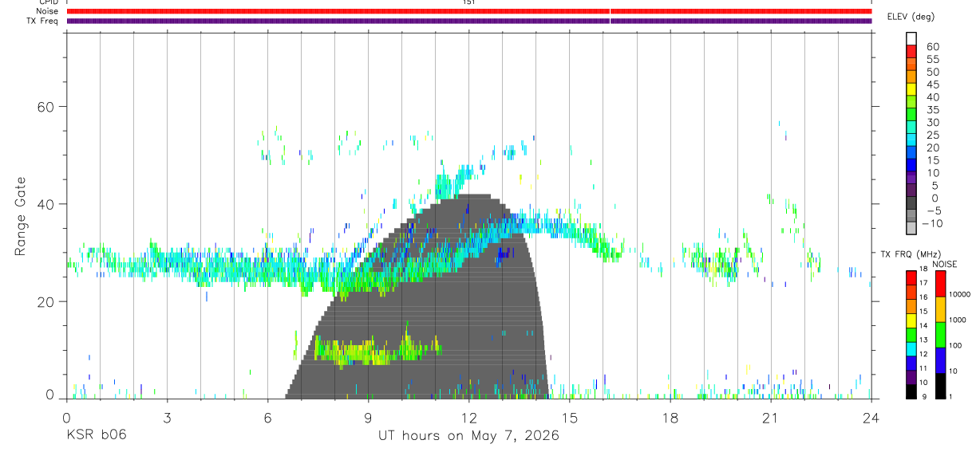The image size is (980, 452).
Task: Click the 'TX Freq' row label at top left
Action: [43, 21]
